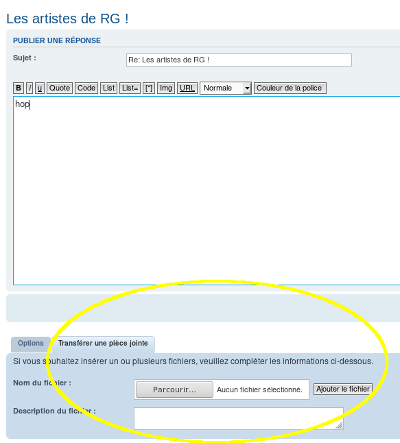The width and height of the screenshot is (400, 443).
Task: Insert a Code BBCode tag
Action: pyautogui.click(x=86, y=88)
